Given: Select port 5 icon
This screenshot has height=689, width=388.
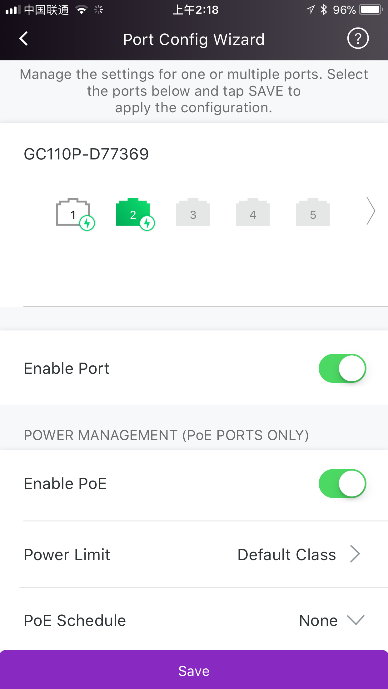Looking at the screenshot, I should coord(313,213).
